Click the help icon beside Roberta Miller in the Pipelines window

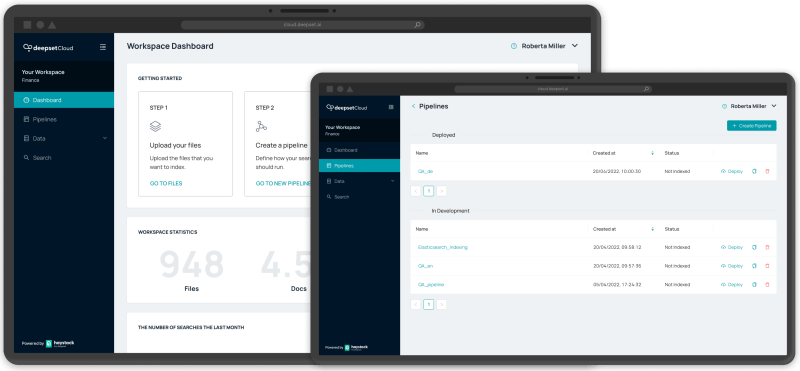(724, 106)
